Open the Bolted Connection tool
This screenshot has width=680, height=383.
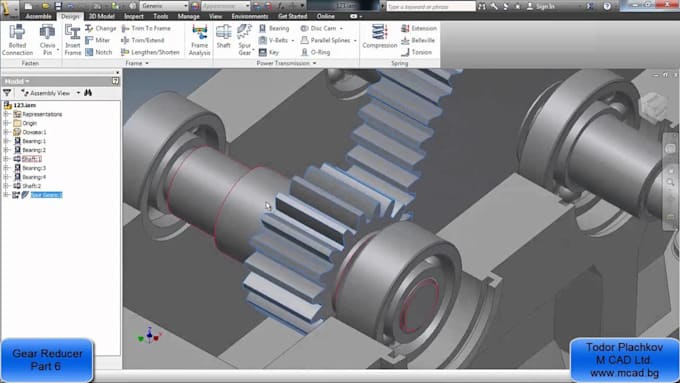pos(17,40)
